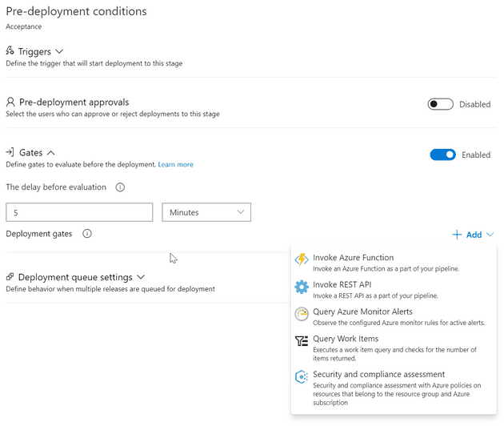
Task: Click the Deployment queue settings icon
Action: click(x=10, y=277)
